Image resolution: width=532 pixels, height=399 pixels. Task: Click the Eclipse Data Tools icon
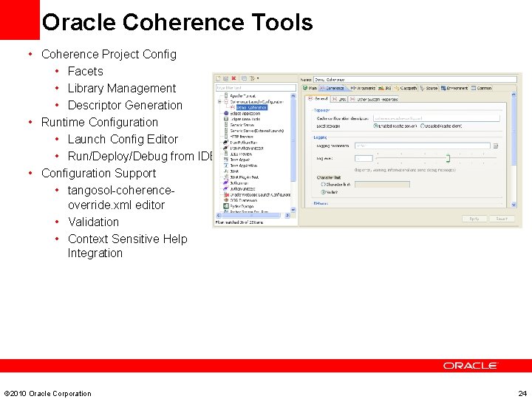tap(226, 119)
